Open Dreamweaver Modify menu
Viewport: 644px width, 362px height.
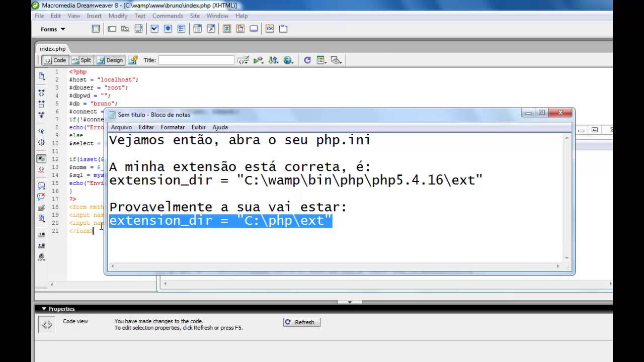(x=118, y=16)
